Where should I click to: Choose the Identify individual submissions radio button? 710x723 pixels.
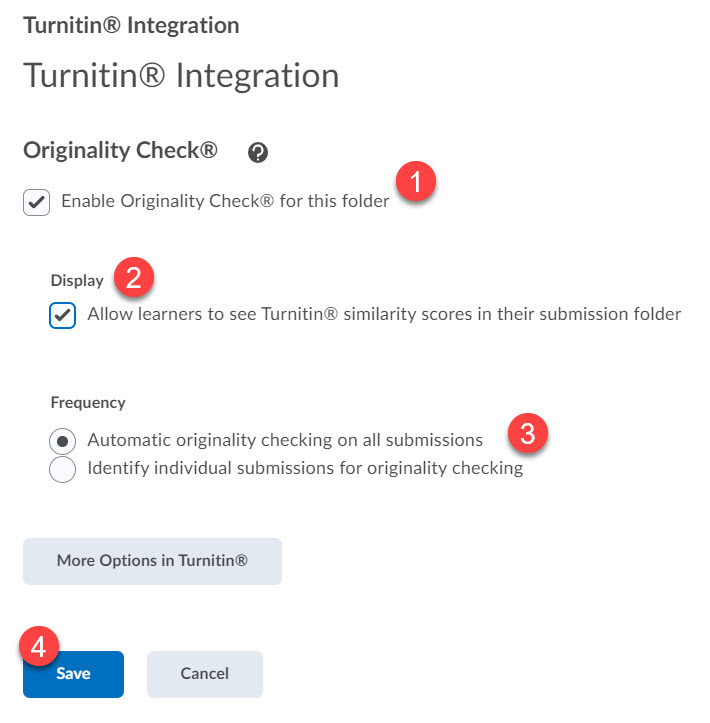(63, 469)
